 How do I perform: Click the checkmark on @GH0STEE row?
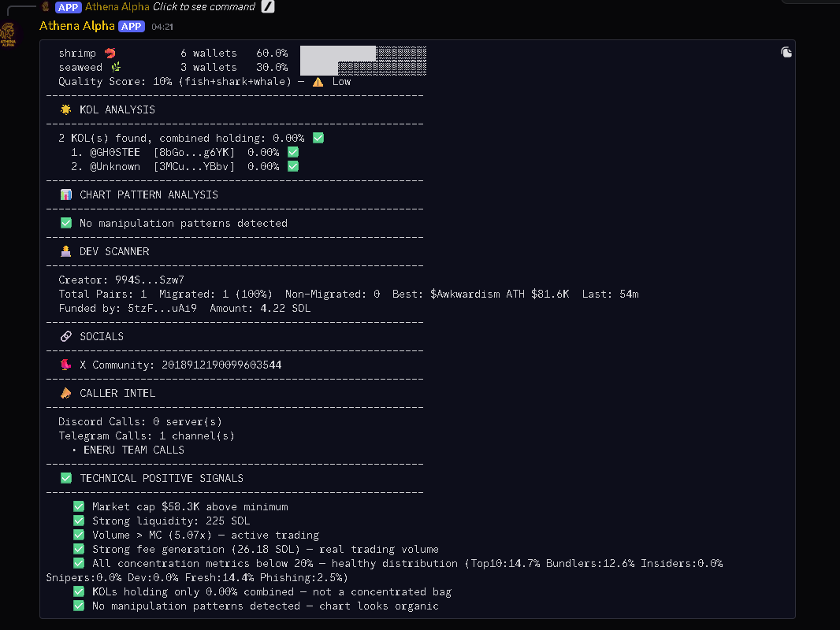pos(293,152)
